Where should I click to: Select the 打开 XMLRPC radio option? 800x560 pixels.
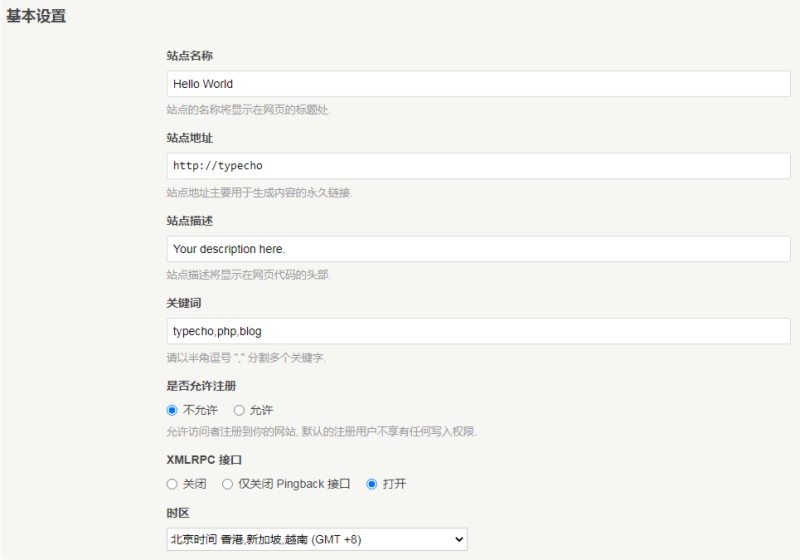click(371, 484)
